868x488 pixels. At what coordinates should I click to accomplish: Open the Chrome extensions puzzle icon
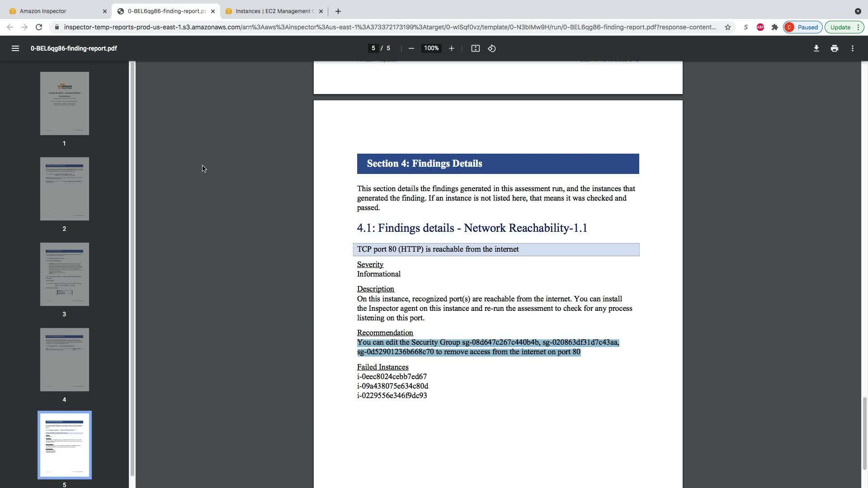click(x=774, y=27)
